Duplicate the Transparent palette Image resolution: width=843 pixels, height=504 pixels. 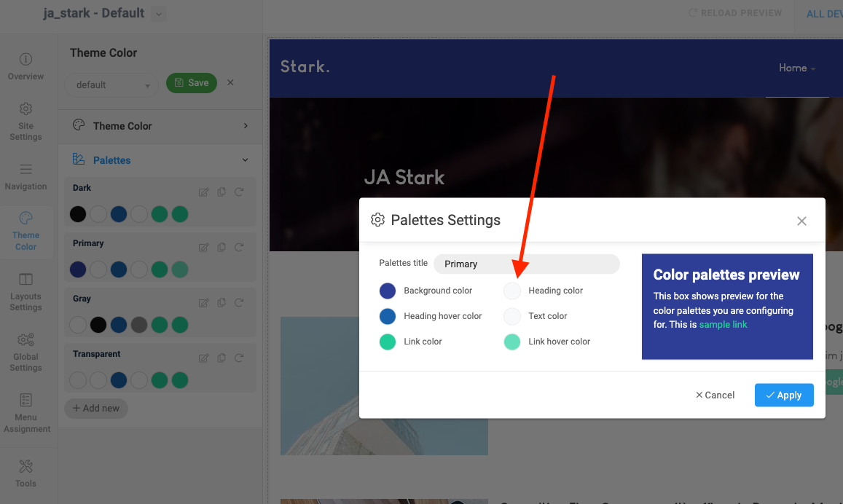click(x=221, y=358)
